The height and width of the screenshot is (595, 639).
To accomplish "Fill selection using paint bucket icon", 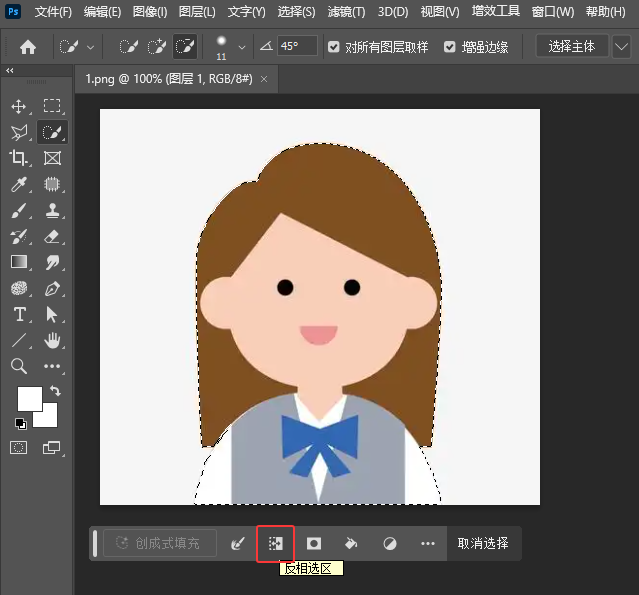I will 351,543.
